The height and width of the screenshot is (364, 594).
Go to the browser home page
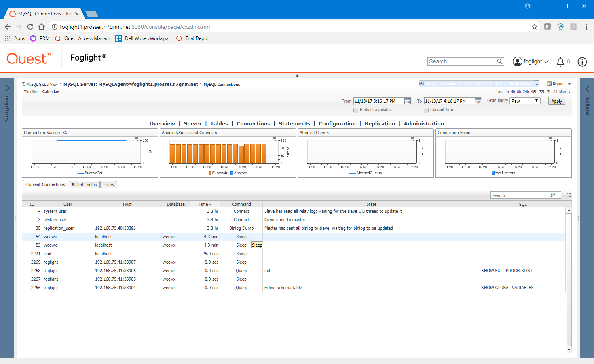pyautogui.click(x=42, y=27)
